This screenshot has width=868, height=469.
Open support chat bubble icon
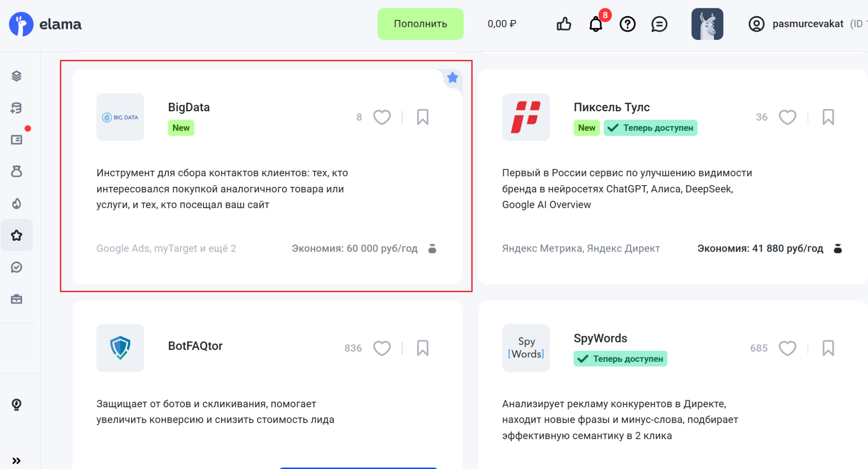pos(659,24)
